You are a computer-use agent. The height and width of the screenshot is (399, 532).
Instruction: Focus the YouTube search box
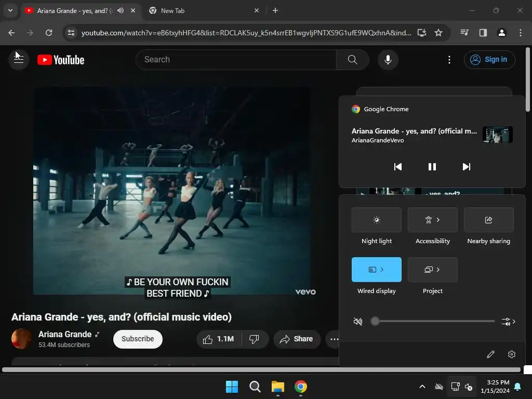pos(236,60)
